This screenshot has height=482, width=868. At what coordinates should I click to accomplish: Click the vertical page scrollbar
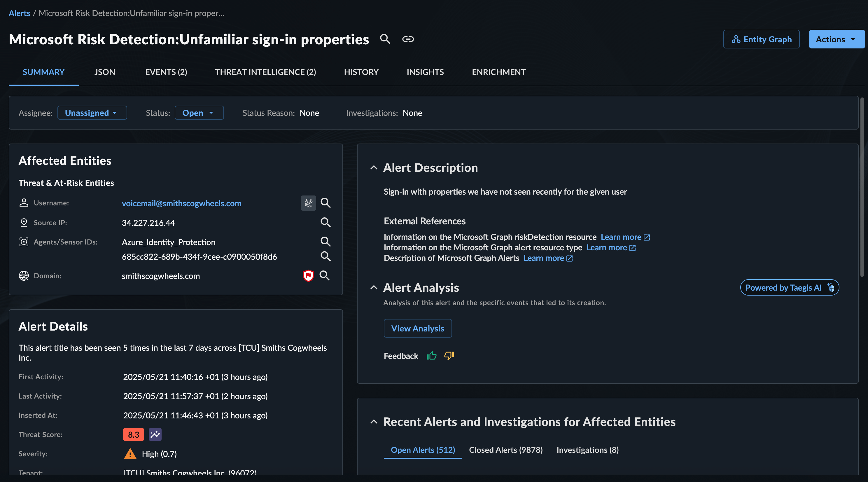(862, 187)
